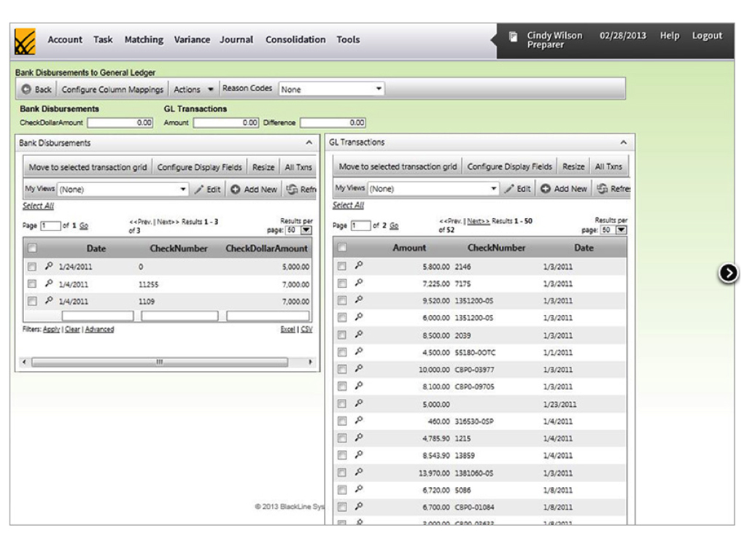Screen dimensions: 747x560
Task: Click the Bank Disbursements horizontal scrollbar
Action: click(160, 362)
